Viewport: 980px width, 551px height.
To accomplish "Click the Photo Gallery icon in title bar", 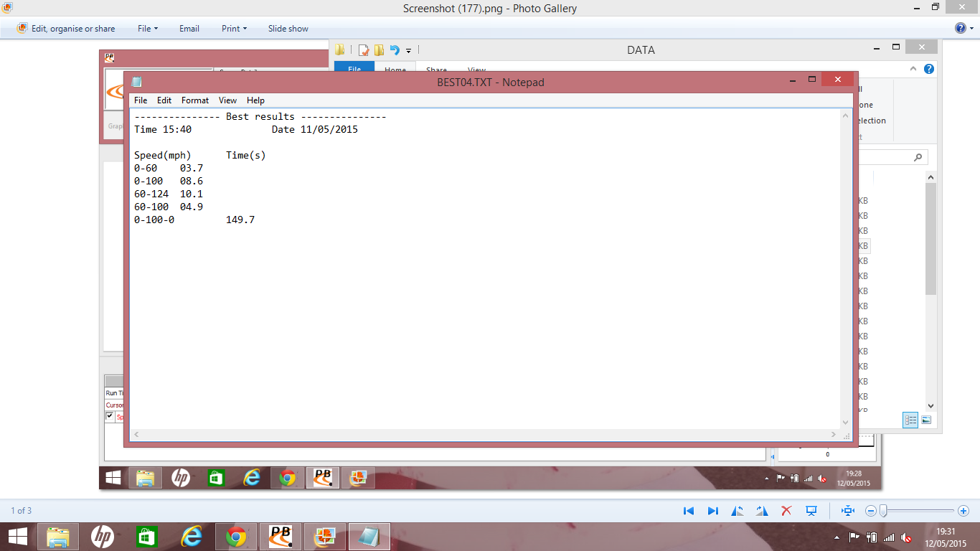I will coord(8,8).
